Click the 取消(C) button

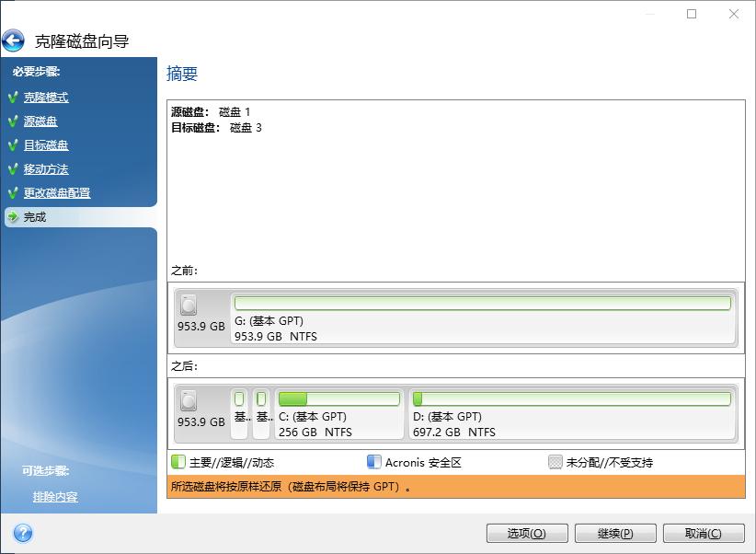coord(705,533)
